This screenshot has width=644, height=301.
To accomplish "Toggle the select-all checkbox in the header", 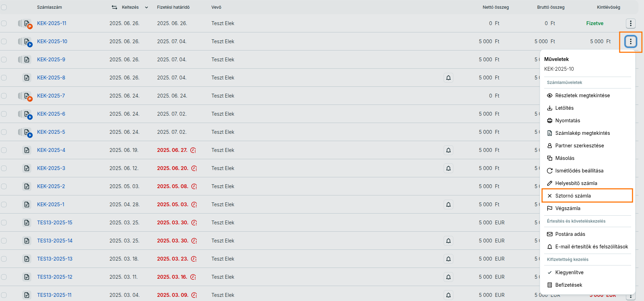I will click(4, 7).
